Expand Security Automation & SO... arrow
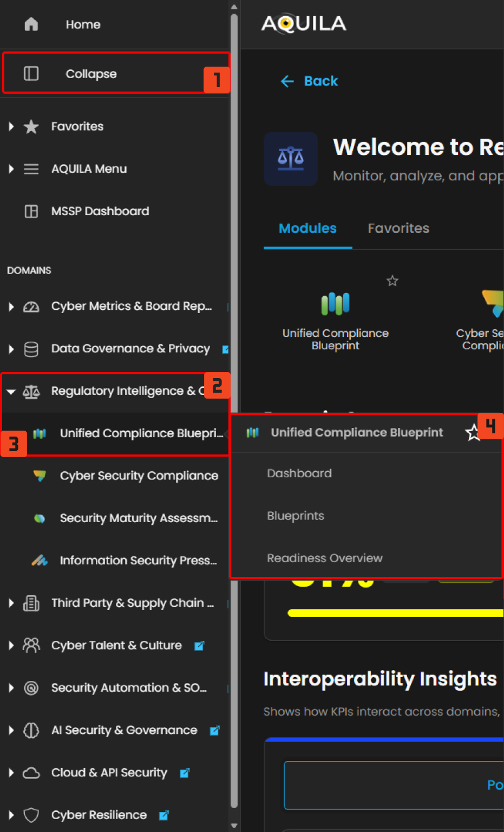 pyautogui.click(x=11, y=688)
